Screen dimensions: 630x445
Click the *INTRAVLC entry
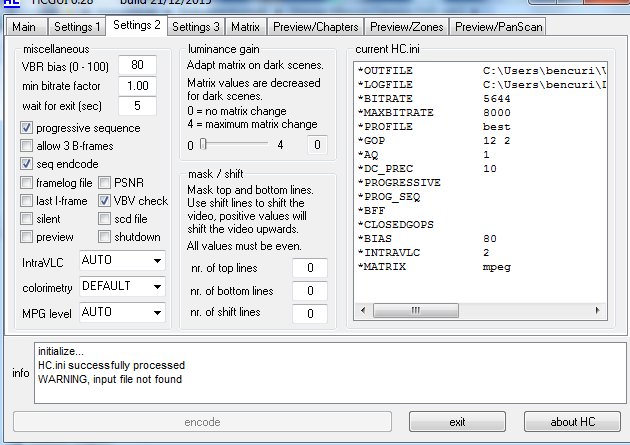click(423, 253)
